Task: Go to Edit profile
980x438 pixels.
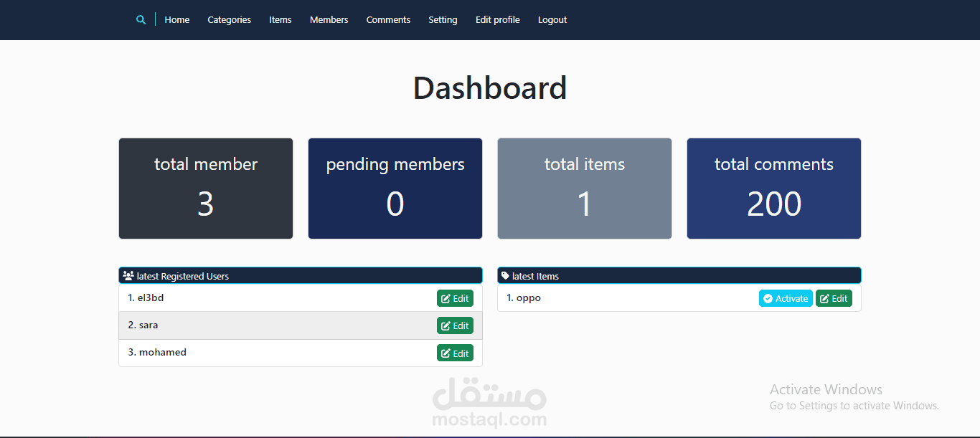Action: click(x=497, y=19)
